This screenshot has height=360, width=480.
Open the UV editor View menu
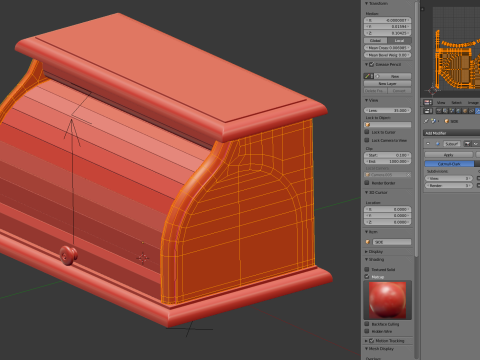tap(441, 102)
